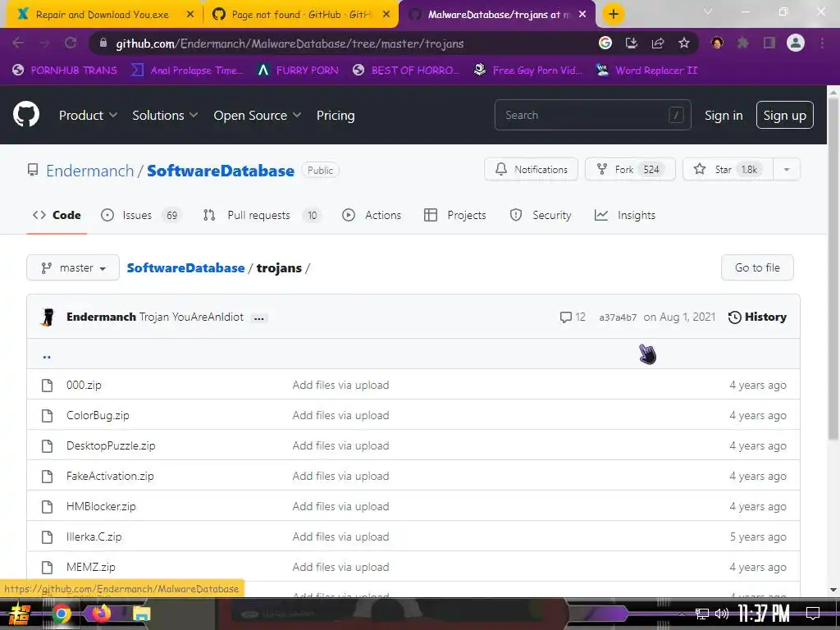Open commit hash a37a4b7
Viewport: 840px width, 630px height.
pos(618,317)
